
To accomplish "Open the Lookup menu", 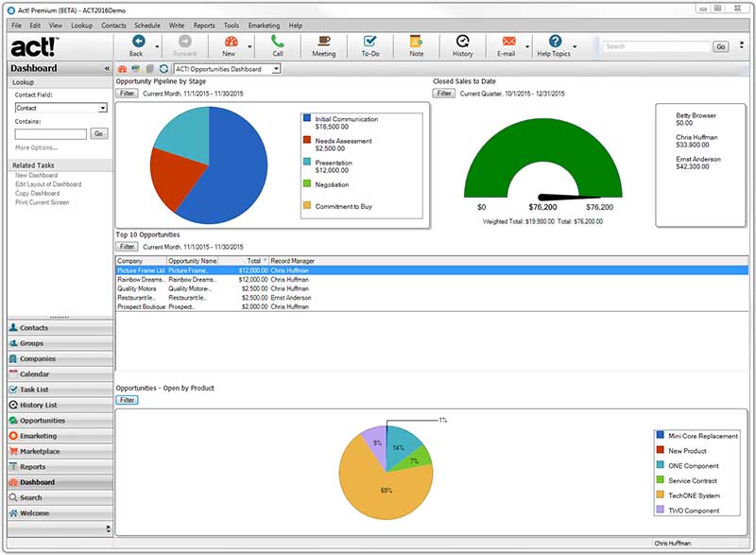I will coord(81,26).
